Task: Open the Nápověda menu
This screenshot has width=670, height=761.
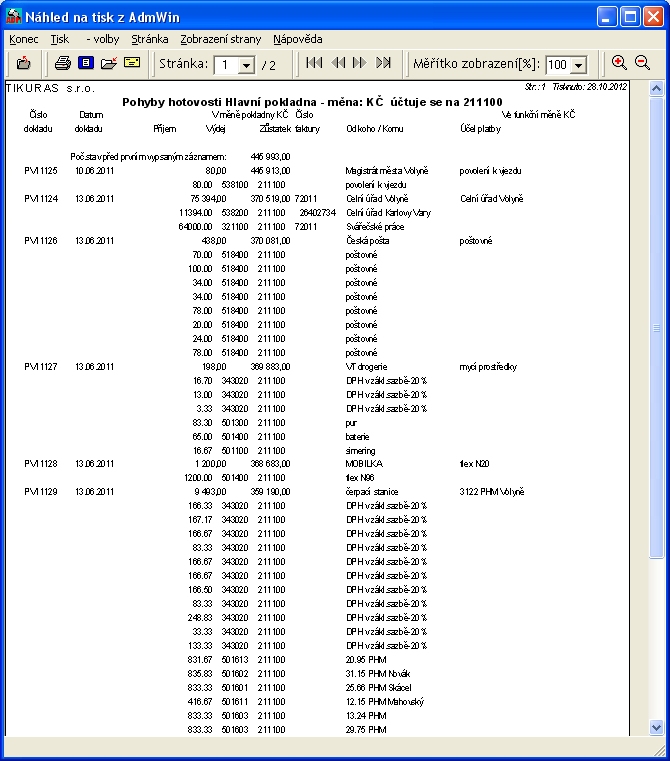Action: point(298,39)
